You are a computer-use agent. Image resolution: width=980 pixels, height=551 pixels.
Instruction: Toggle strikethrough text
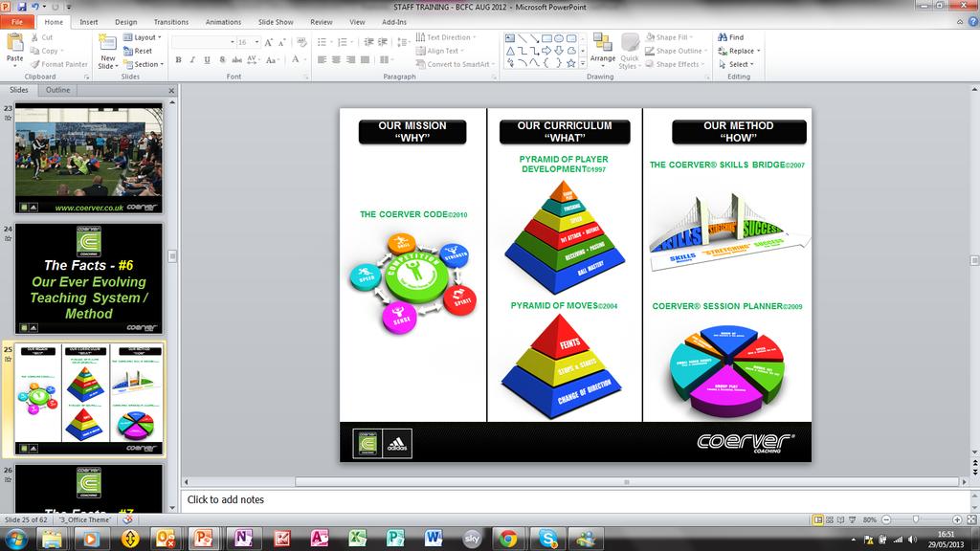[237, 60]
